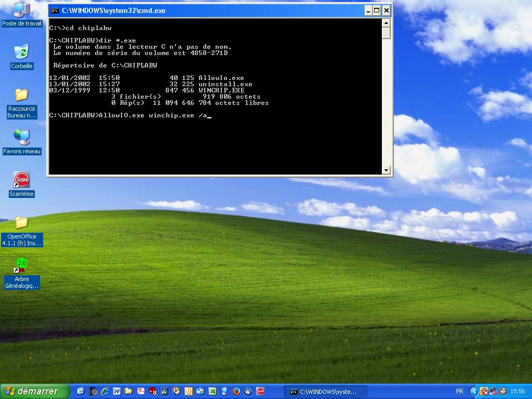The height and width of the screenshot is (399, 532).
Task: Select the Corbeille recycle bin icon
Action: [x=21, y=52]
